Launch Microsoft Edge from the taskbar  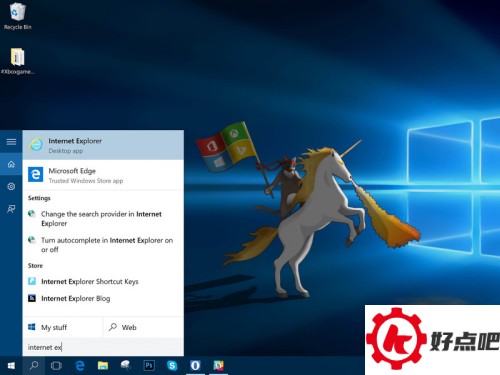[80, 366]
